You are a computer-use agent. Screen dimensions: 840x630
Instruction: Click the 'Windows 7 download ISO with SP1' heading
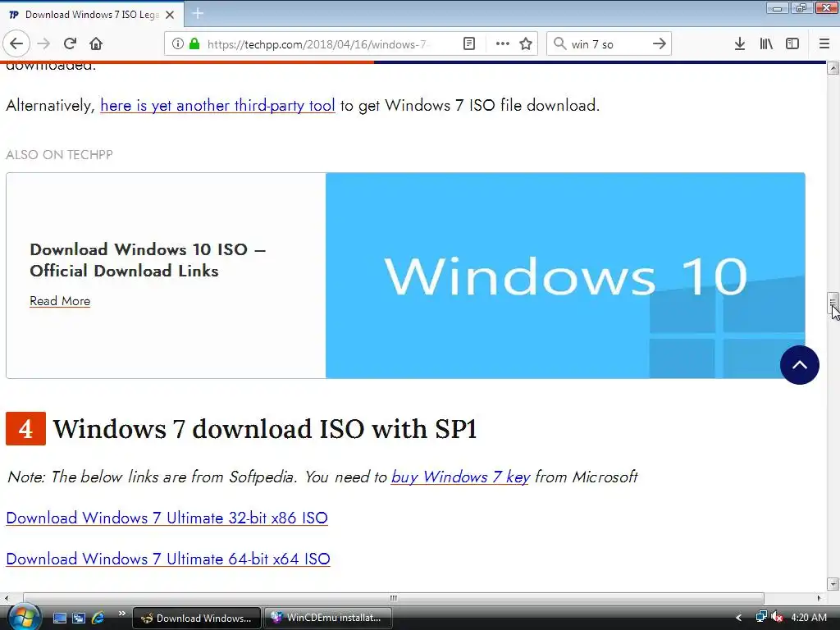point(265,428)
